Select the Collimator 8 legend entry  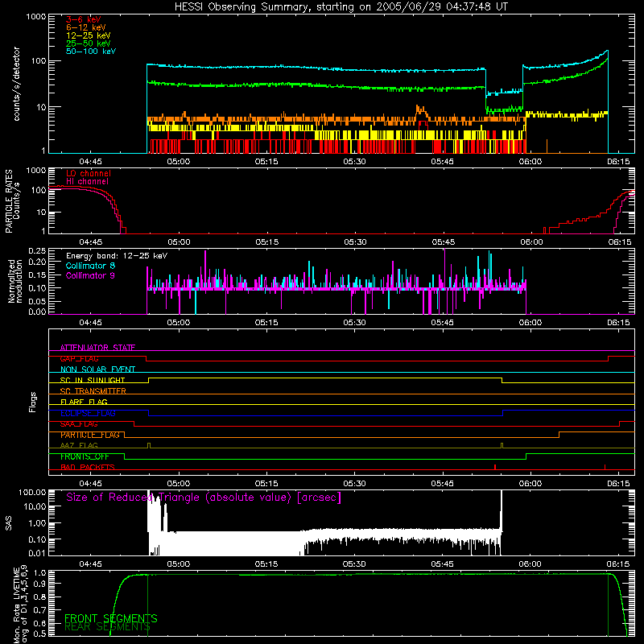click(90, 266)
